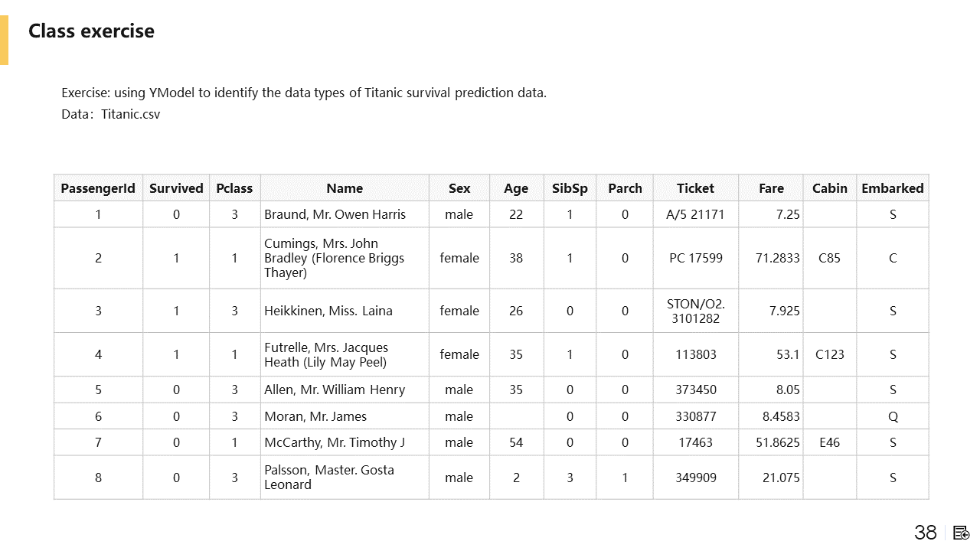Click the Embarked value Q

tap(893, 416)
